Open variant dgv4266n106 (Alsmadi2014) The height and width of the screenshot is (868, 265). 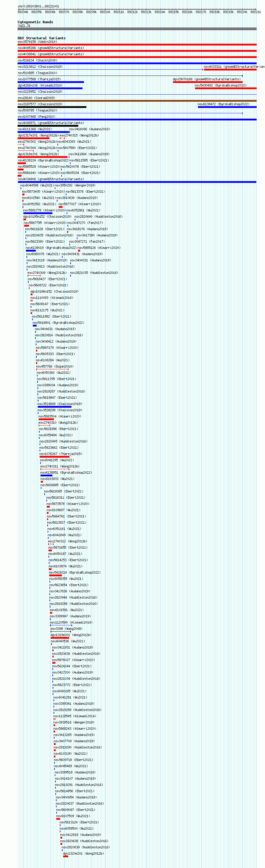click(x=40, y=85)
